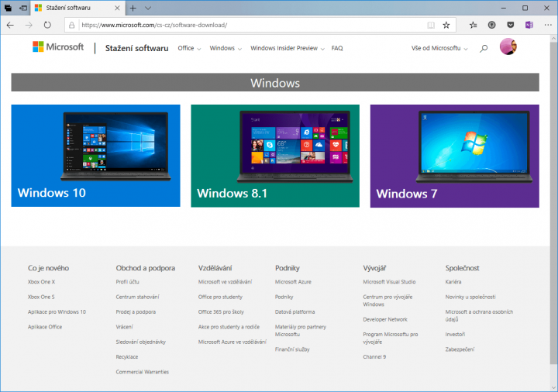
Task: Click the Stažení softwaru heading link
Action: click(x=136, y=48)
